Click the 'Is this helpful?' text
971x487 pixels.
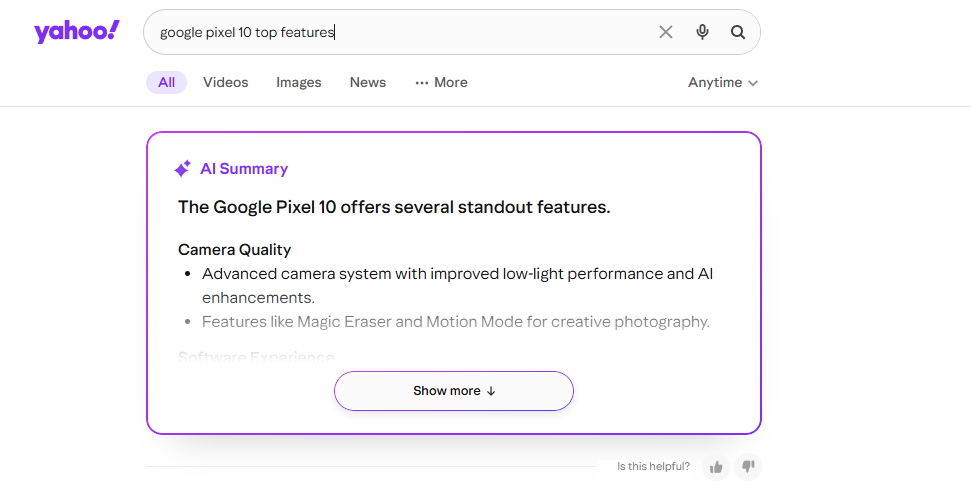[653, 467]
